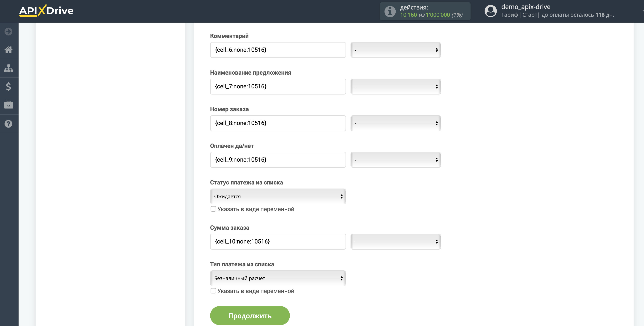Click the user profile avatar icon
Viewport: 644px width, 326px height.
490,11
